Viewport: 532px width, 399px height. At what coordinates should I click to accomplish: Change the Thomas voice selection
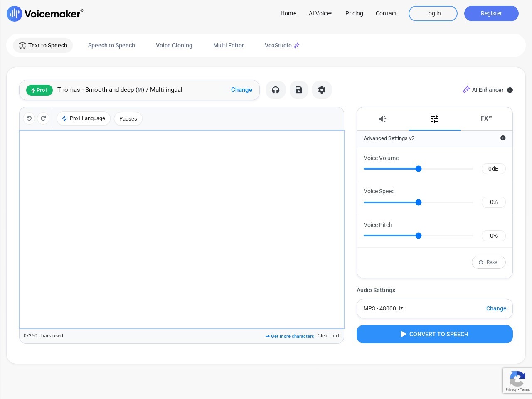click(241, 90)
